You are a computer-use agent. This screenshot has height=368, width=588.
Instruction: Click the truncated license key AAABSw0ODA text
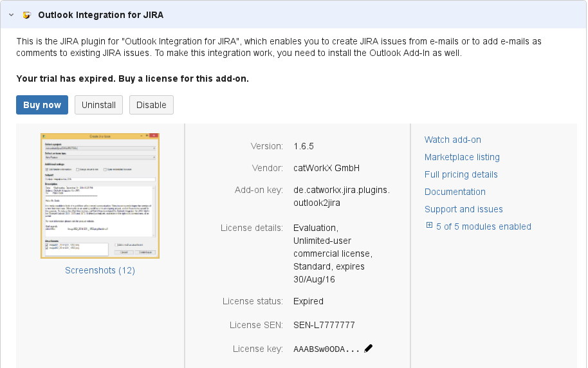pyautogui.click(x=326, y=349)
